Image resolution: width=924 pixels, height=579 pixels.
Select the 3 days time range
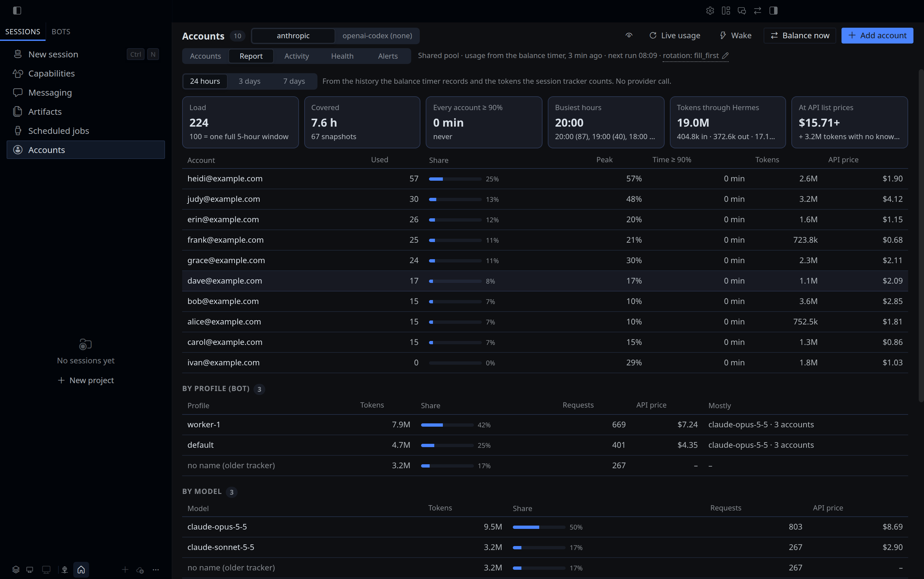(x=249, y=81)
